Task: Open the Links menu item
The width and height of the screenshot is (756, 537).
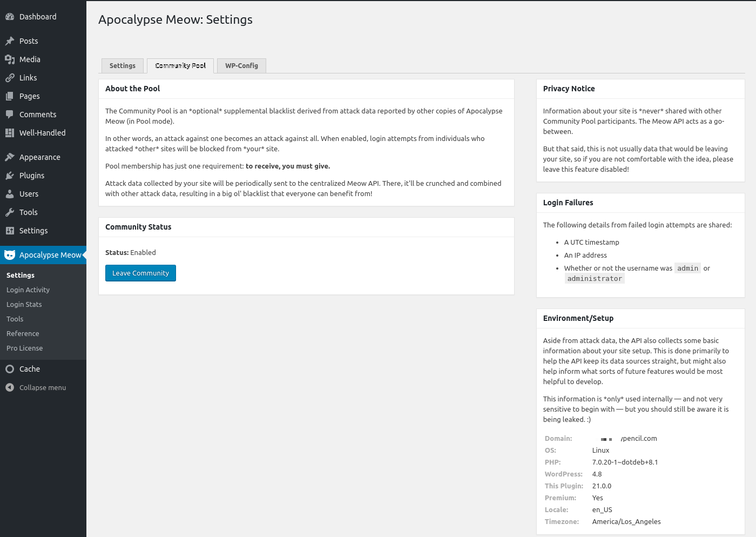Action: [x=43, y=78]
